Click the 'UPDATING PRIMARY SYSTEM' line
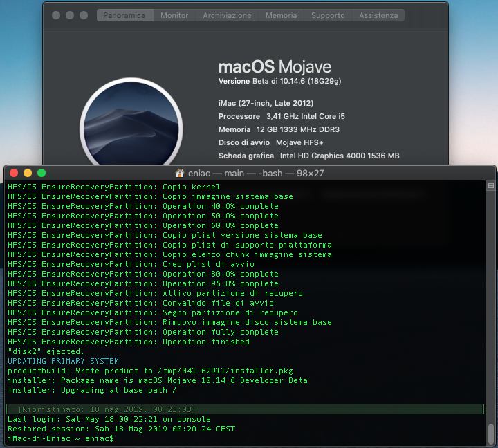 (63, 361)
